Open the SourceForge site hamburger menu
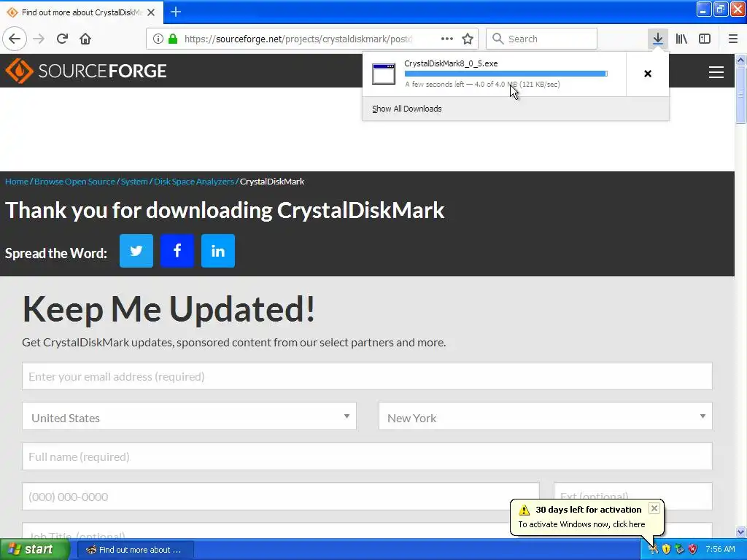 [x=716, y=72]
